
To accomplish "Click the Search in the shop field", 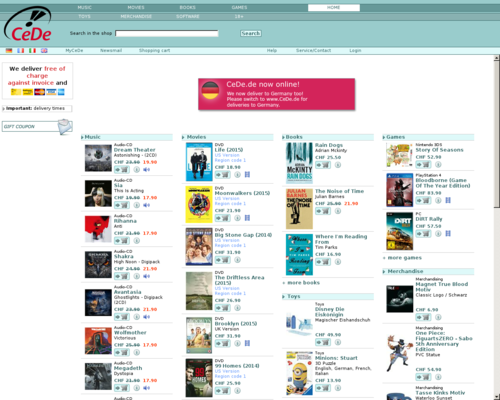I will point(167,33).
